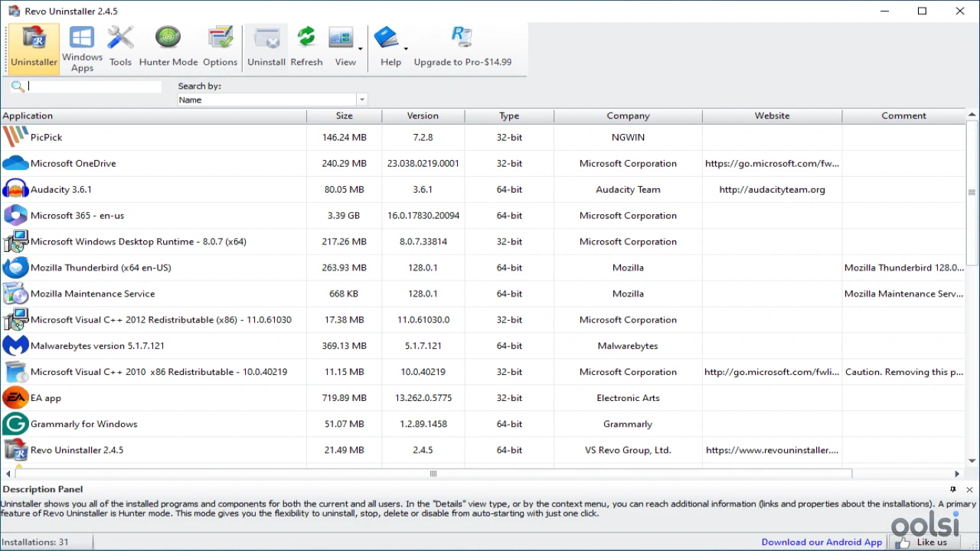980x551 pixels.
Task: Close the Description Panel
Action: (969, 489)
